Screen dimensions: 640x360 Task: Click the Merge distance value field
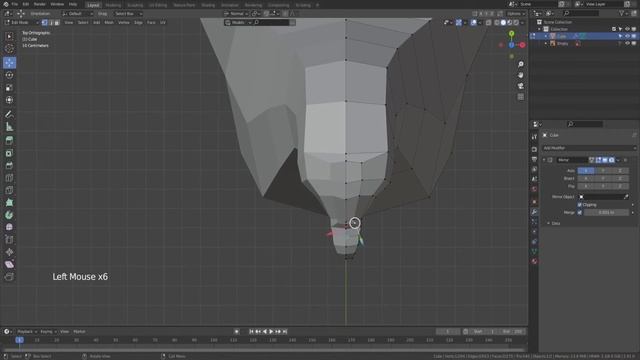click(x=606, y=212)
